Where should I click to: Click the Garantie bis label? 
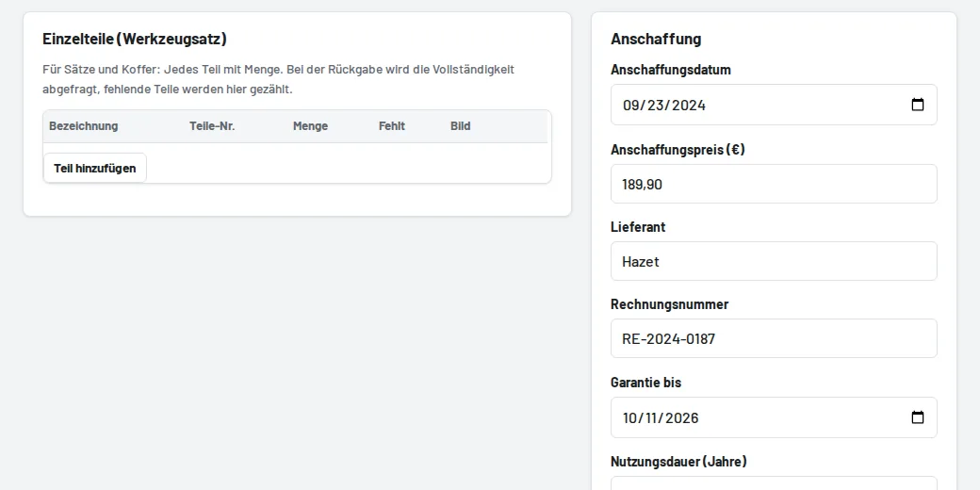[x=645, y=383]
